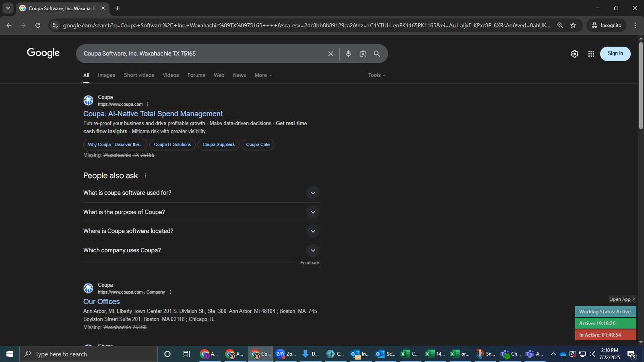The image size is (644, 362).
Task: Click the browser address bar URL
Action: 306,25
